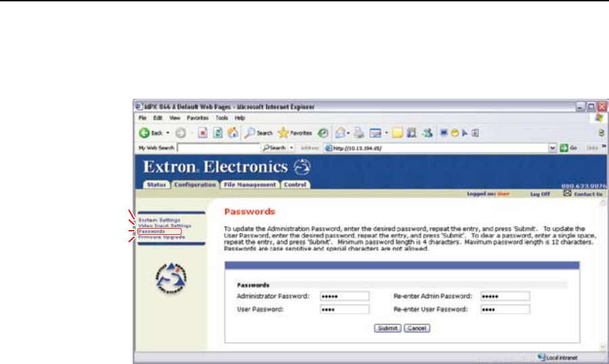Switch to the Control tab
Screen dimensions: 609x364
click(295, 185)
